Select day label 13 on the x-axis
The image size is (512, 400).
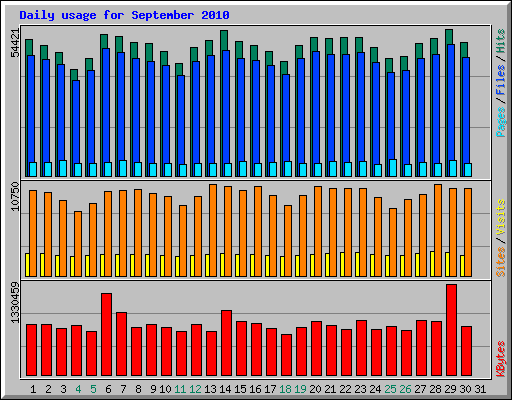click(x=210, y=389)
